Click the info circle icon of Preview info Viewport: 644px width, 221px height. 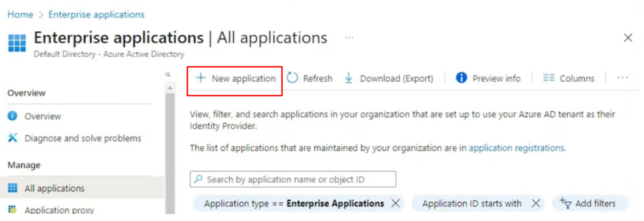pyautogui.click(x=461, y=78)
